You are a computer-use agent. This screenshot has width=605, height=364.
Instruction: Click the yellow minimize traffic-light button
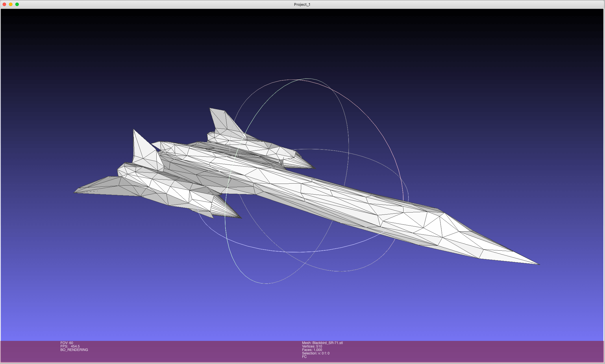pos(11,4)
